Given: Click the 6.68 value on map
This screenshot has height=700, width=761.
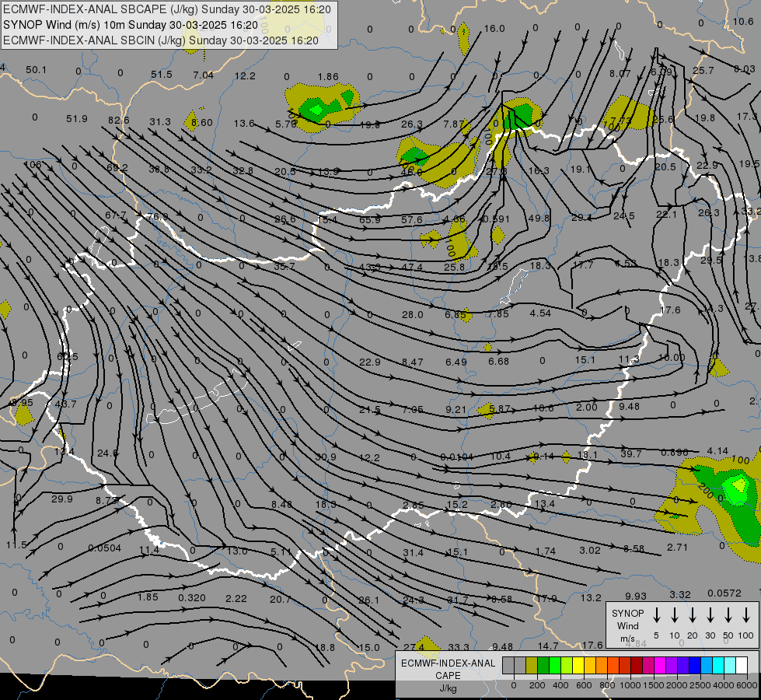Looking at the screenshot, I should pos(498,362).
